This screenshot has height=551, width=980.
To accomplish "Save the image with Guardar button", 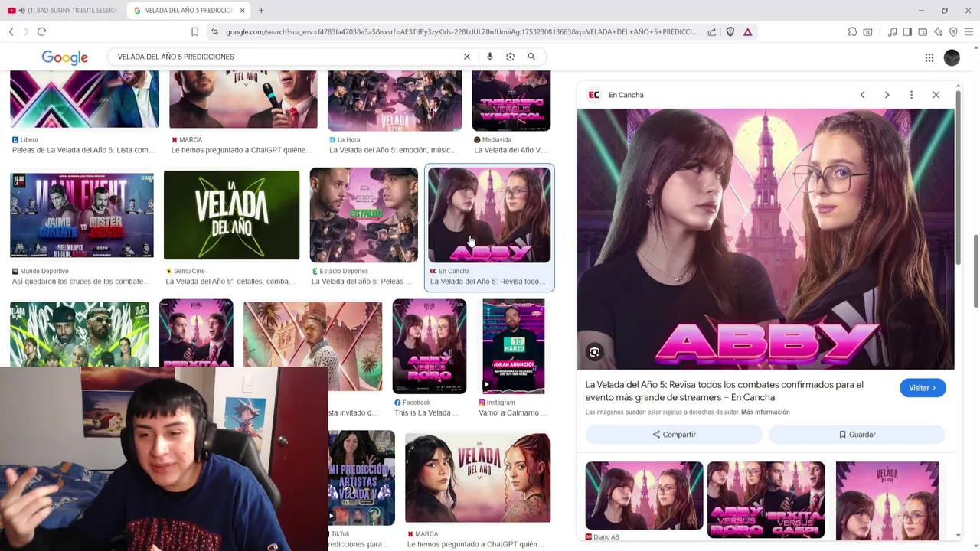I will [x=857, y=435].
